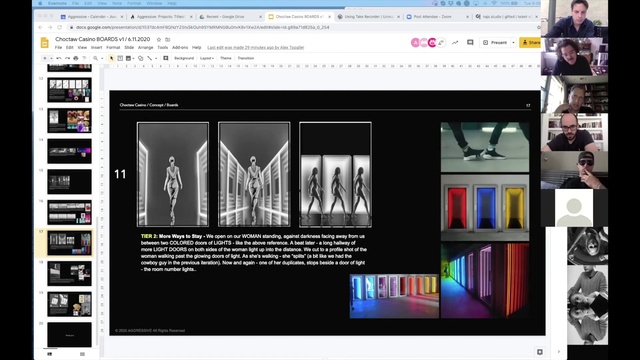Click the slide body text starting TIER 2
The image size is (640, 360).
tap(253, 253)
